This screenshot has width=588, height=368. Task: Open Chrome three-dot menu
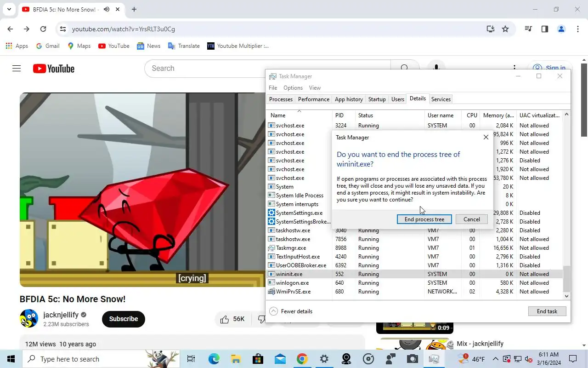pyautogui.click(x=578, y=29)
